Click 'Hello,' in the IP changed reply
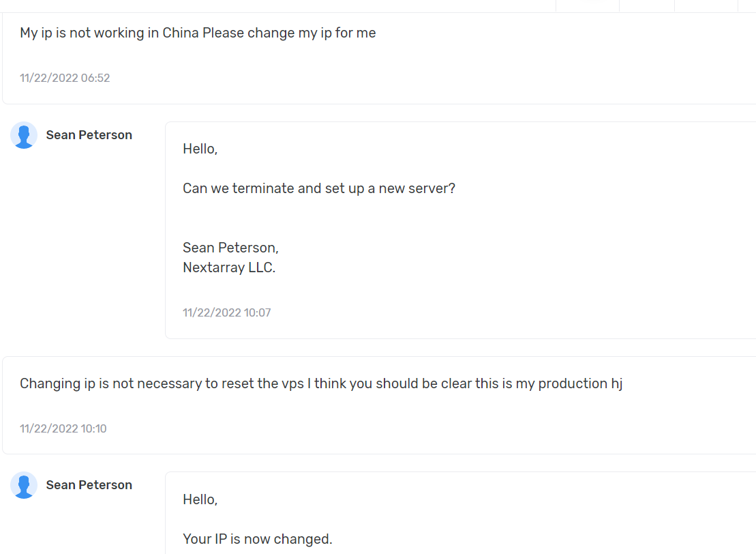The width and height of the screenshot is (756, 554). tap(200, 499)
